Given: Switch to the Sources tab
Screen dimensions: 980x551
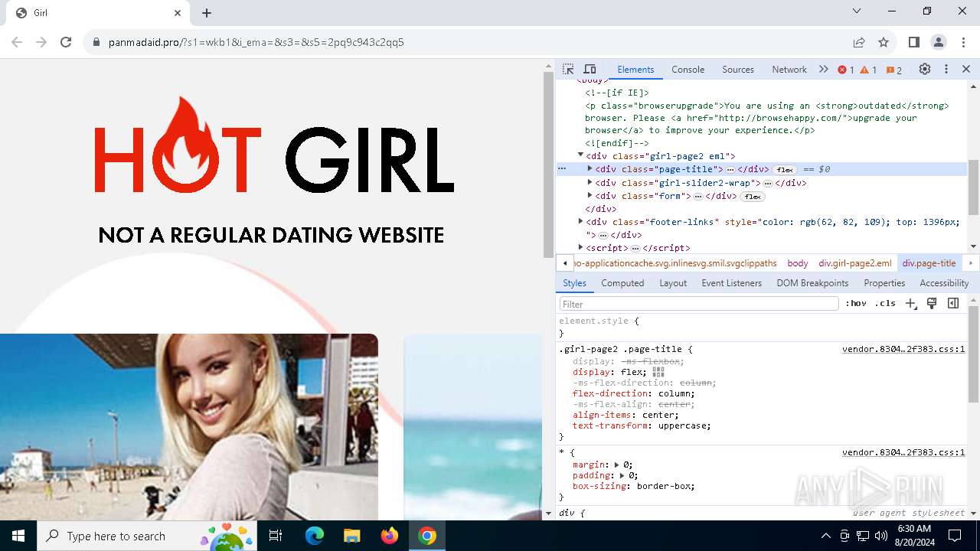Looking at the screenshot, I should click(738, 70).
